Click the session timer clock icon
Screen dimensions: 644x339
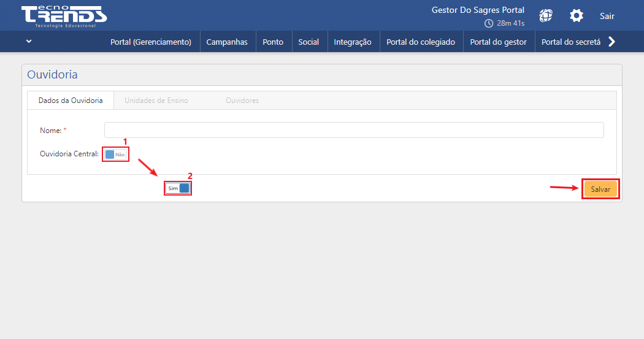click(489, 23)
